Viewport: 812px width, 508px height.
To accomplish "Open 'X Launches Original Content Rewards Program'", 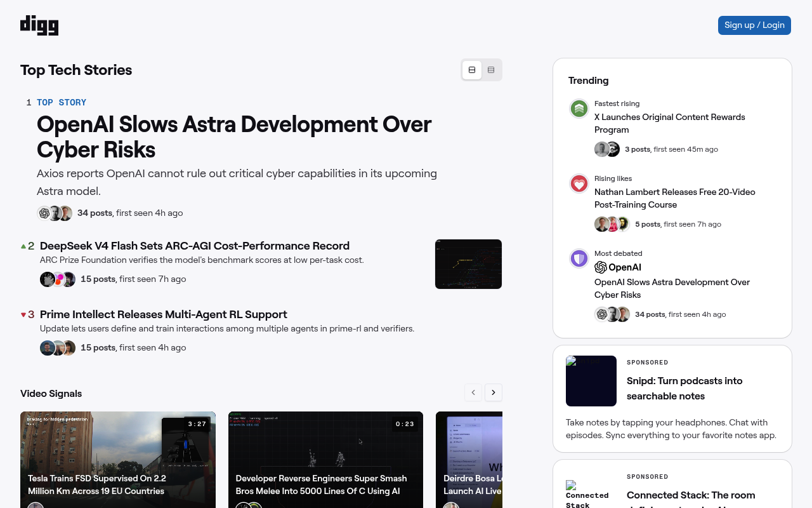I will point(670,123).
